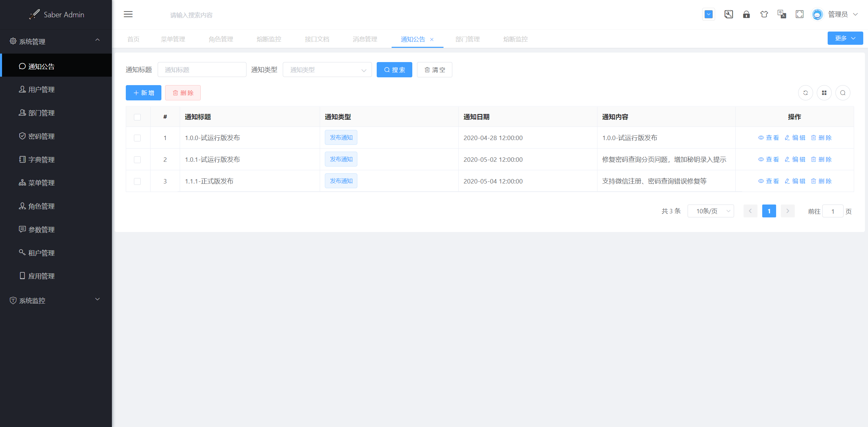
Task: Click the table refresh icon
Action: [806, 93]
